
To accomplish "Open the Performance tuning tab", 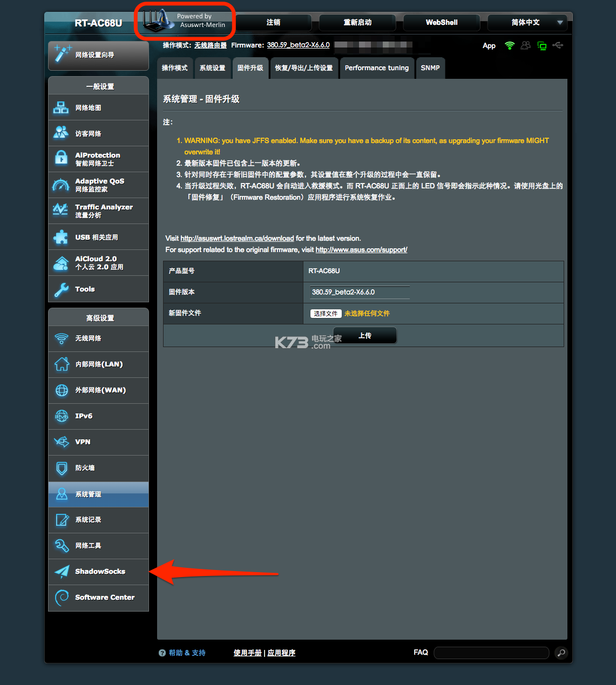I will [377, 68].
